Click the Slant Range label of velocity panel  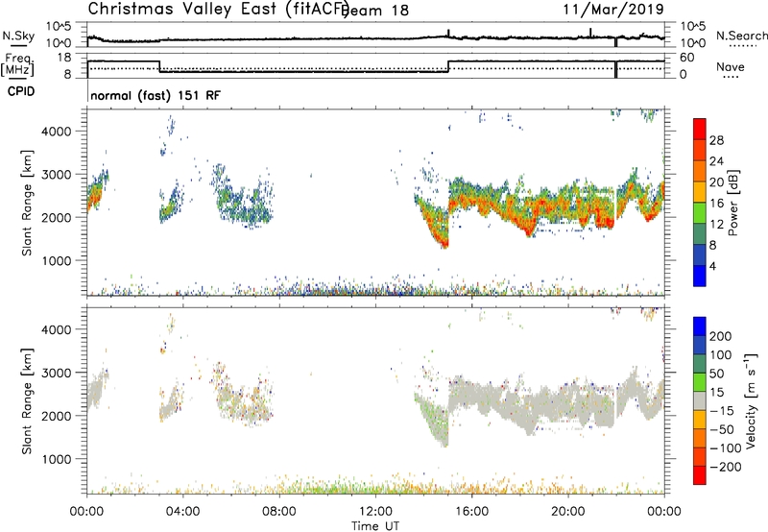coord(27,401)
